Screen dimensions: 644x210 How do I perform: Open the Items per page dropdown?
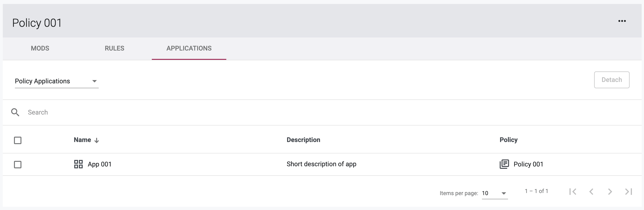coord(495,193)
